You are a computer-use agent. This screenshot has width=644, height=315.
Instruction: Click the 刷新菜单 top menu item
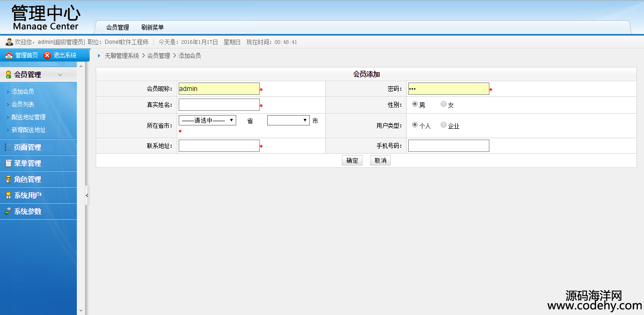(x=152, y=27)
